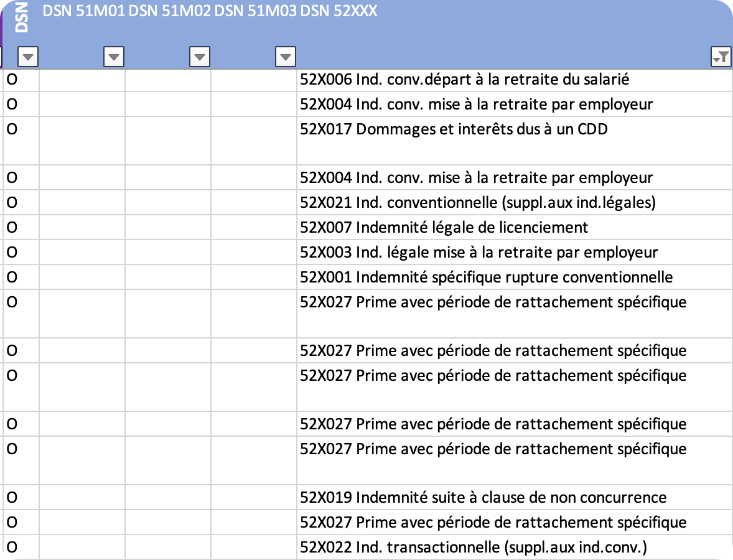Click the DSN 51M03 column filter arrow
This screenshot has width=733, height=560.
[285, 57]
